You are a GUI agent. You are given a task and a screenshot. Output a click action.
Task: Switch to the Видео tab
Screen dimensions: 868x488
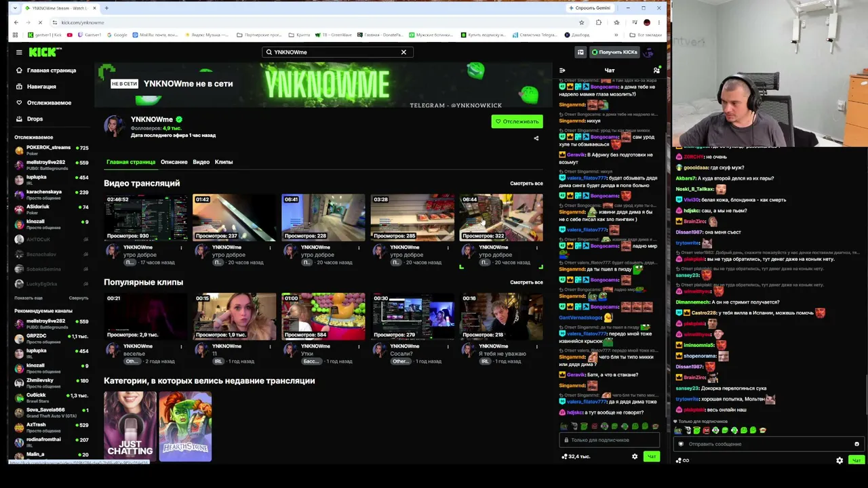pos(201,162)
